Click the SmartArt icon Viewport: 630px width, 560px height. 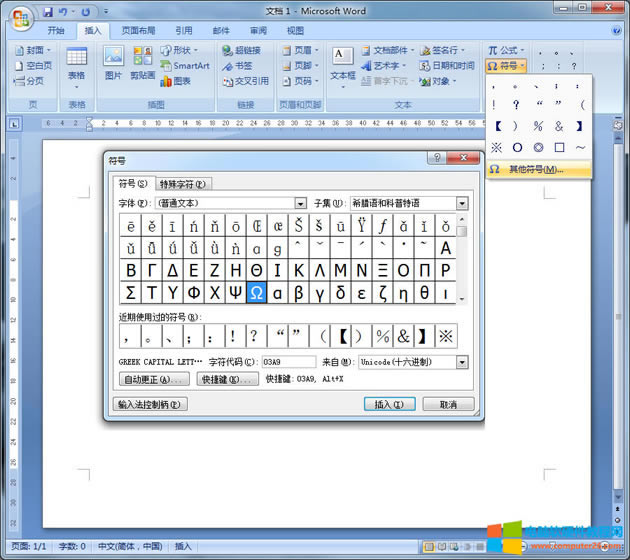point(184,66)
